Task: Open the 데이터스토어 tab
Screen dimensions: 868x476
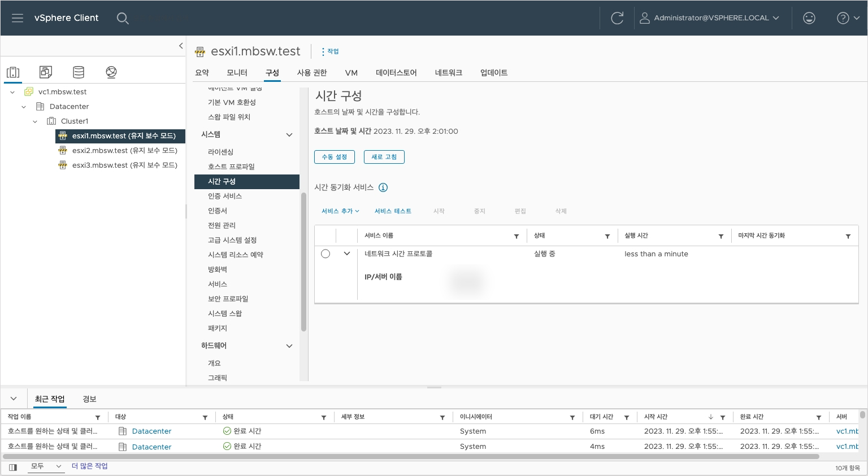Action: pyautogui.click(x=396, y=73)
